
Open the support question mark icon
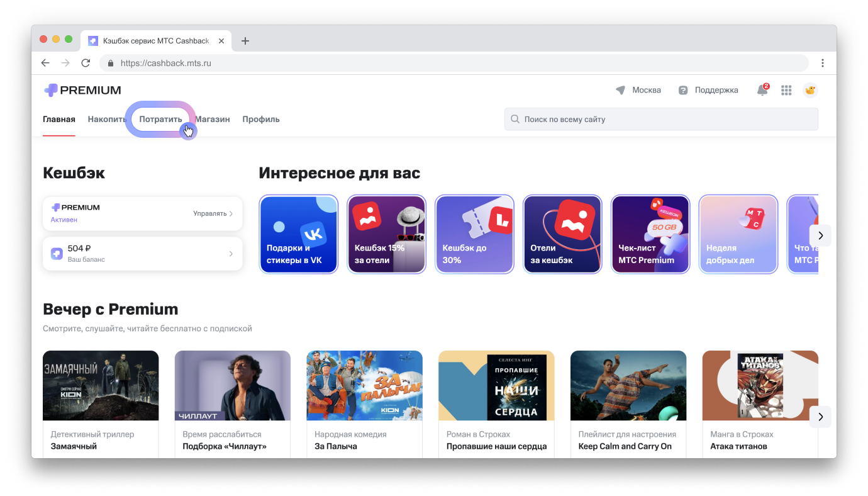pyautogui.click(x=683, y=90)
